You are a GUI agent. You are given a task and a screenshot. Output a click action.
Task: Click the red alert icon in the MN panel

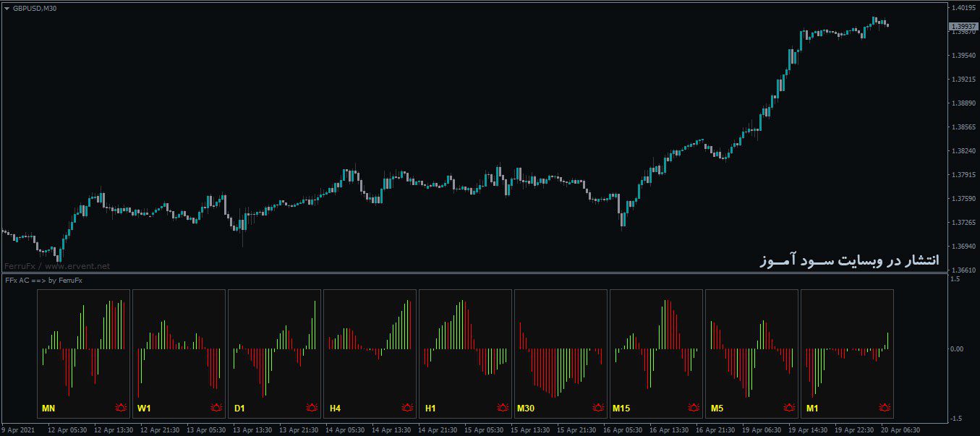pyautogui.click(x=121, y=409)
